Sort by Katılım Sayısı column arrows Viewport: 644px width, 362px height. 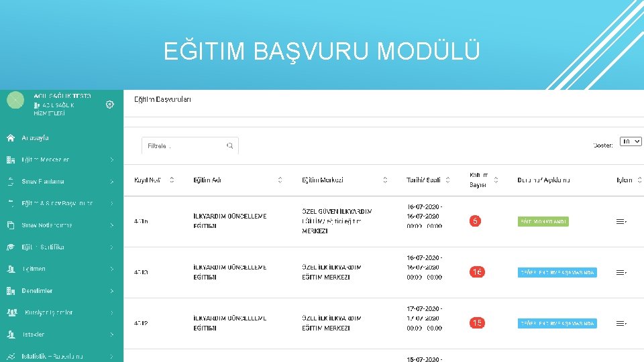point(496,180)
